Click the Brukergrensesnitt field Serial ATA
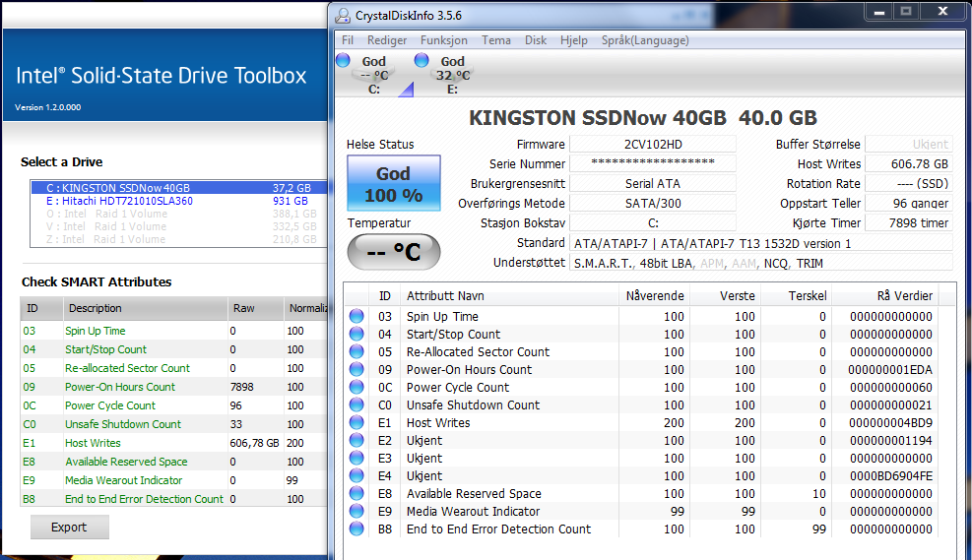The image size is (972, 560). pyautogui.click(x=653, y=183)
